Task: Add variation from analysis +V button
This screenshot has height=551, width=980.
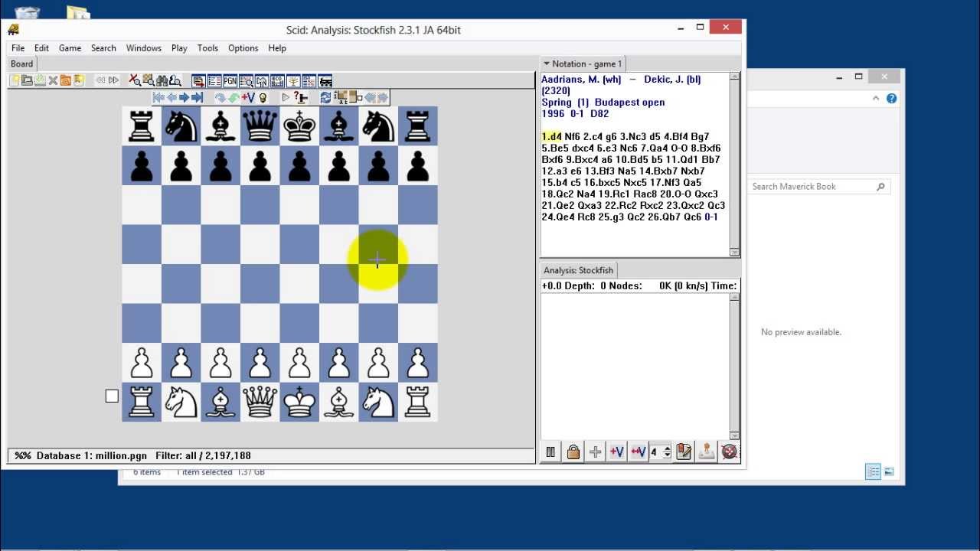Action: click(616, 452)
